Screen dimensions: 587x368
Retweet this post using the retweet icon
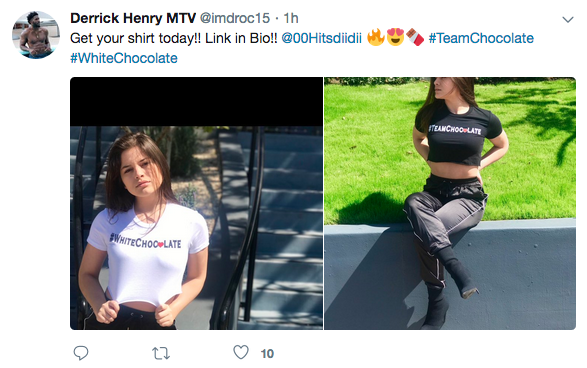pyautogui.click(x=161, y=353)
